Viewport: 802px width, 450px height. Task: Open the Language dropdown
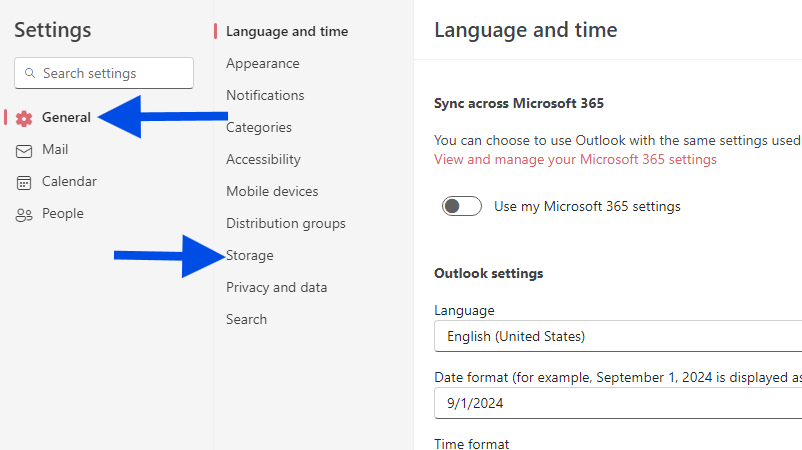tap(618, 336)
